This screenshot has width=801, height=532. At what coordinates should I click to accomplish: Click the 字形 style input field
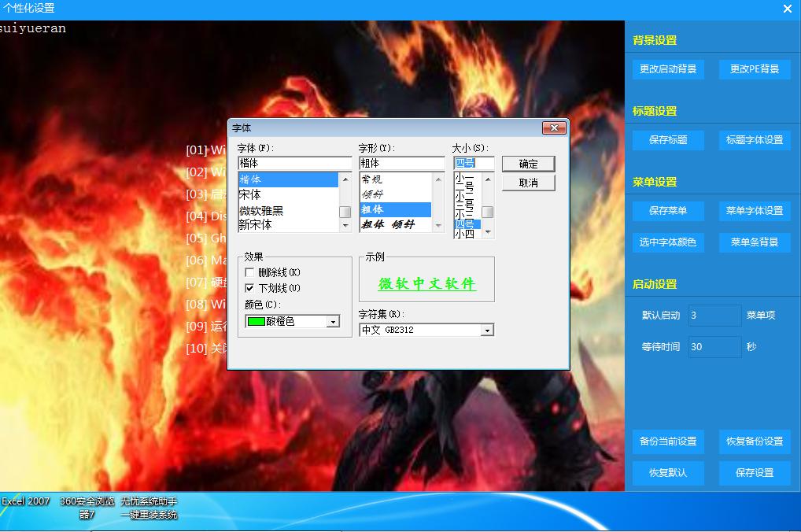(x=402, y=164)
